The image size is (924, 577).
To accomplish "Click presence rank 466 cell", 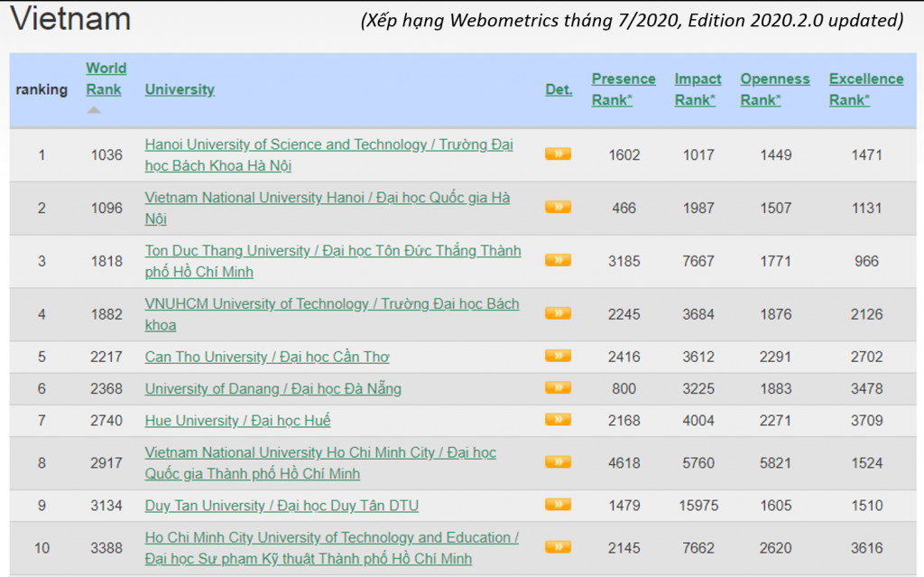I will (x=624, y=209).
